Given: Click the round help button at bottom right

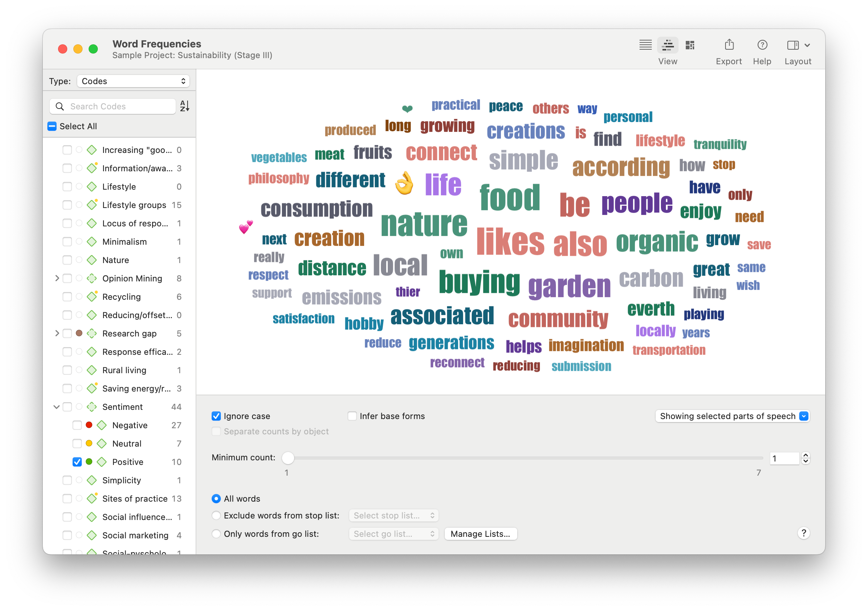Looking at the screenshot, I should (803, 533).
